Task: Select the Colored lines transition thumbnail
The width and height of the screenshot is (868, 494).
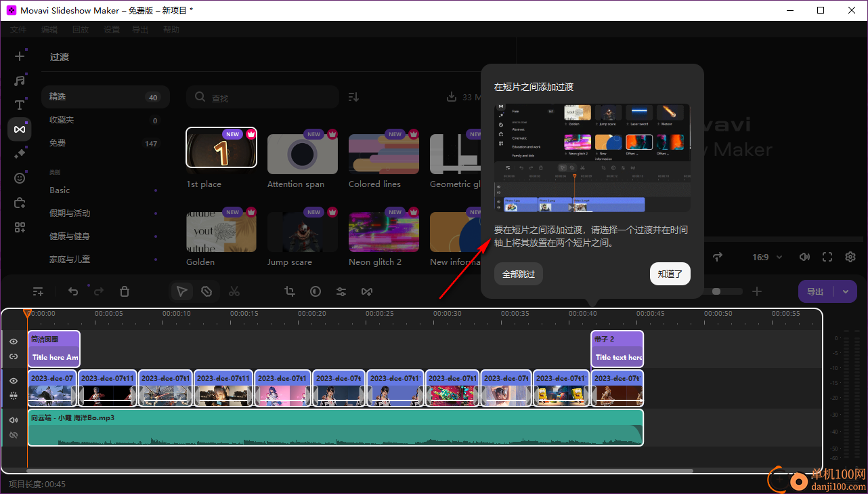Action: coord(384,154)
